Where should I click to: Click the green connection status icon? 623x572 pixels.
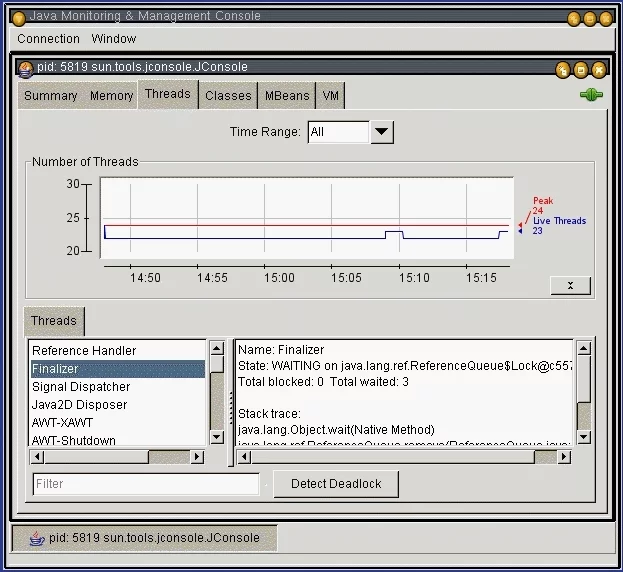click(x=591, y=95)
